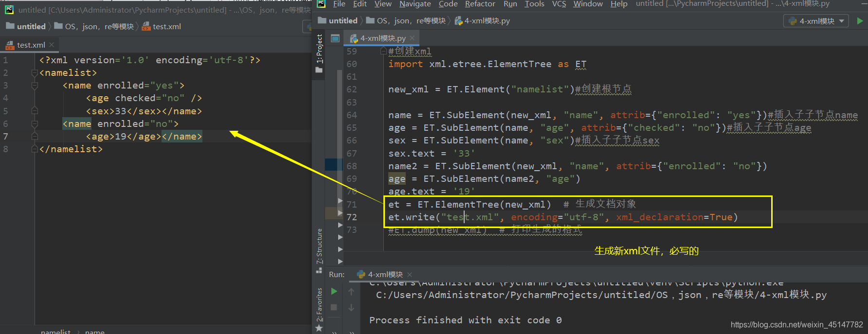Click the PyCharm logo beside the File menu

coord(321,4)
